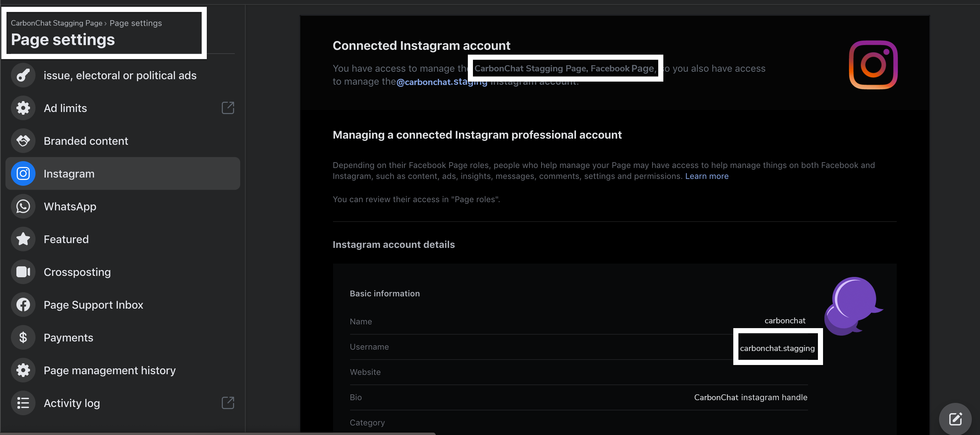980x435 pixels.
Task: Click the Branded content handshake icon
Action: coord(23,141)
